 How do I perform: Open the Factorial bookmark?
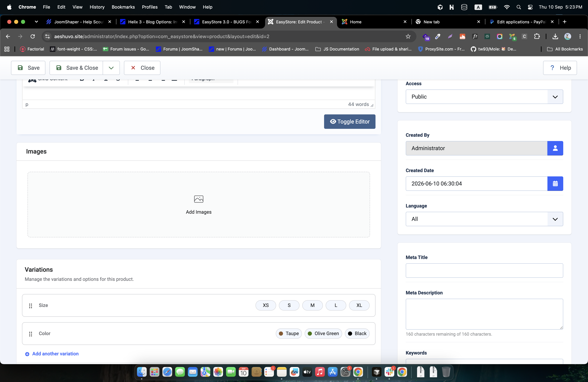(32, 49)
